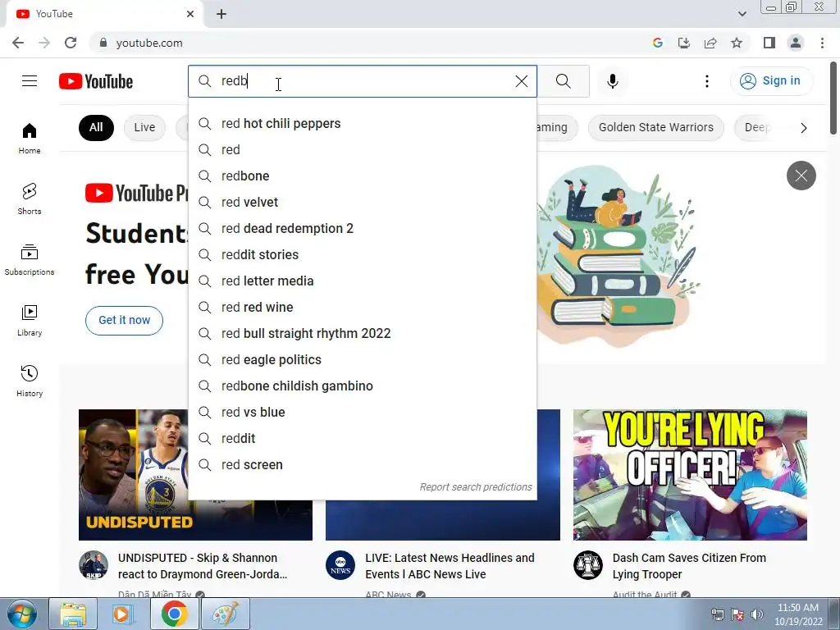
Task: Select the All filter chip
Action: click(x=97, y=127)
